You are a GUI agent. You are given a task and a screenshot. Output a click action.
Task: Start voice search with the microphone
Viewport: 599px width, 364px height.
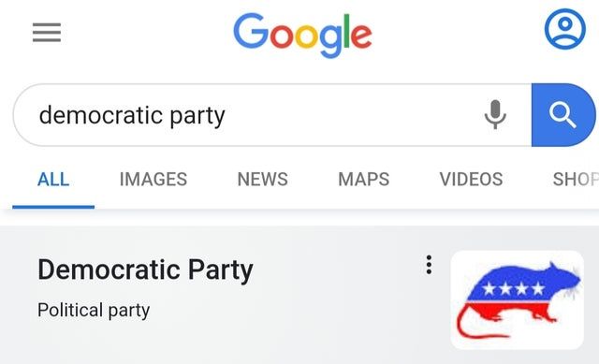[495, 114]
